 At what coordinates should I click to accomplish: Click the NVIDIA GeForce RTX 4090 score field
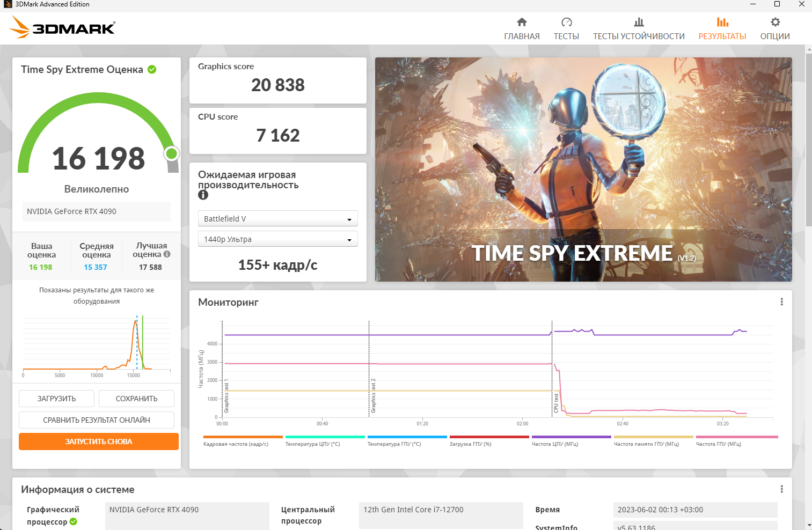97,211
